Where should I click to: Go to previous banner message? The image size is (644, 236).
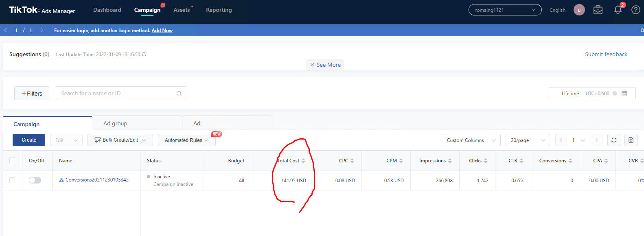(6, 30)
